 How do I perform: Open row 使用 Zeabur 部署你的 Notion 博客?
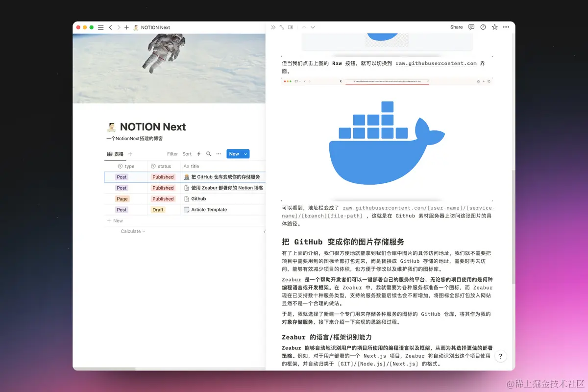point(227,188)
